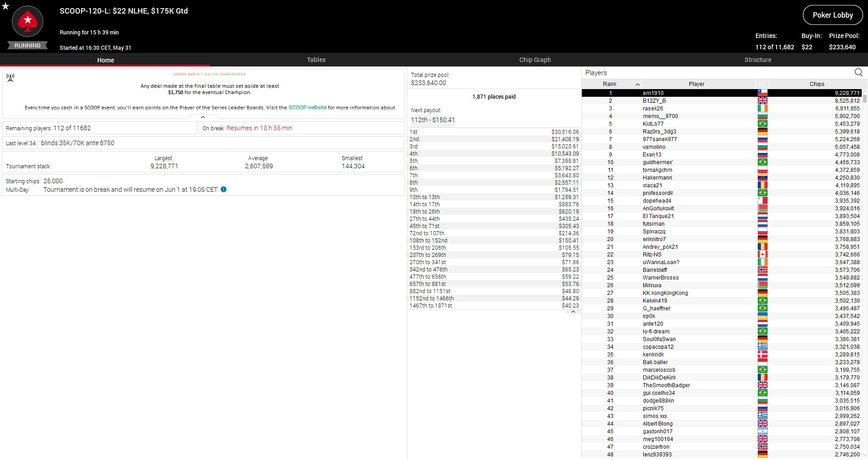This screenshot has width=868, height=460.
Task: Click the 108th to 152nd payout row
Action: coord(494,241)
